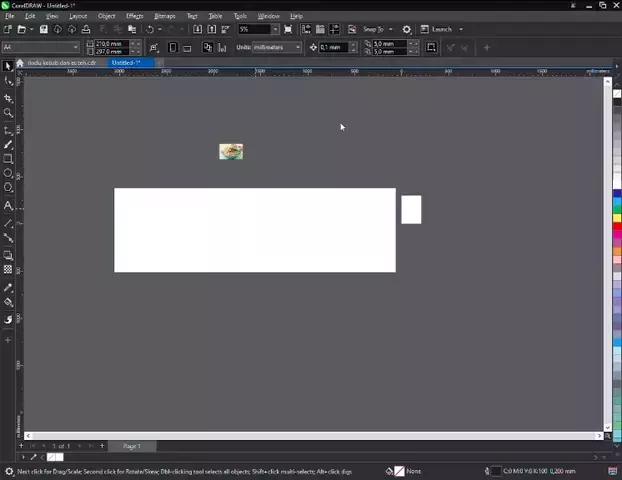Select the Zoom tool in toolbox
Screen dimensions: 622x480
pos(8,113)
